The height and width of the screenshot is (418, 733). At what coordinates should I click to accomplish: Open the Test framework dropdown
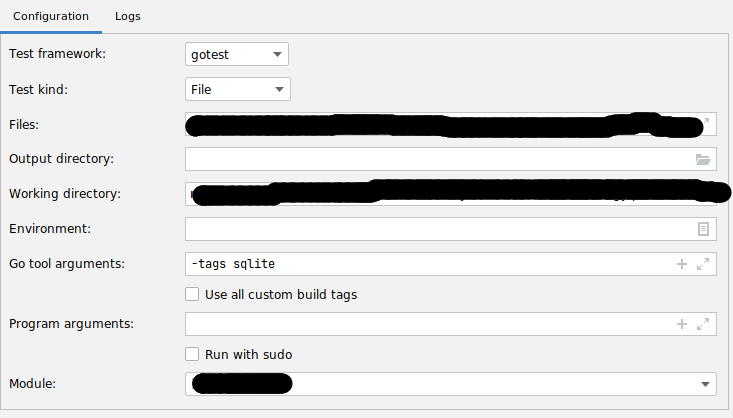click(x=238, y=54)
